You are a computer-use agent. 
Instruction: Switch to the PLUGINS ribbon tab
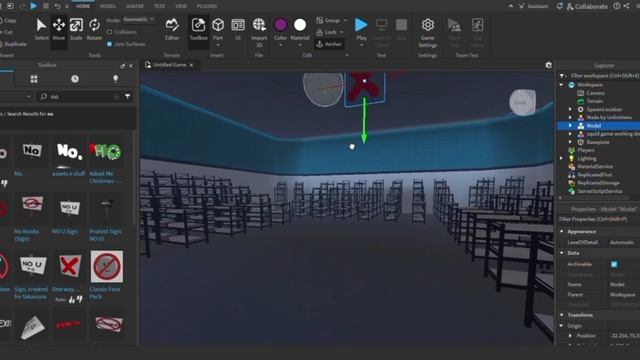pos(207,6)
